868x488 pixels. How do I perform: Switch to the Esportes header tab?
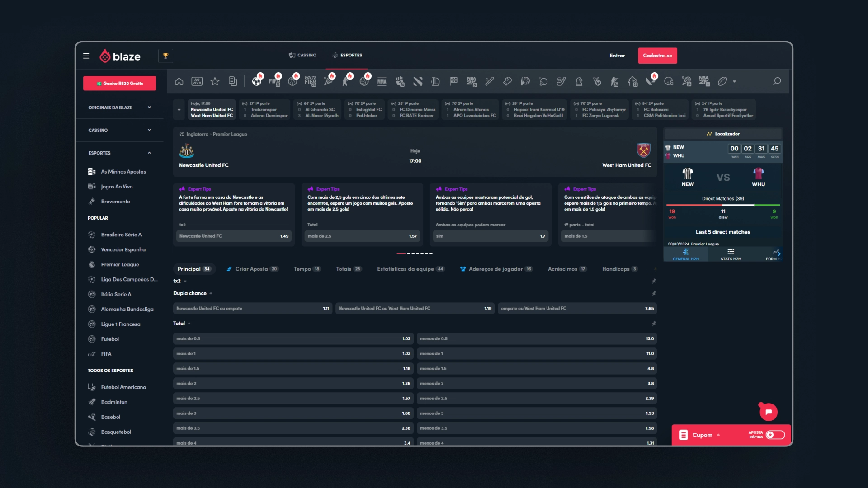[347, 55]
